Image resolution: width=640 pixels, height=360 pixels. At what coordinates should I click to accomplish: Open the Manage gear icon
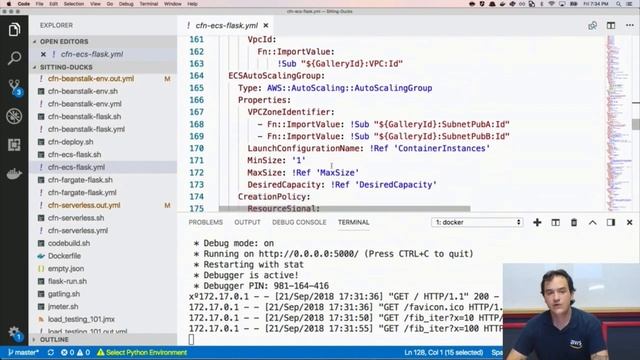pos(14,333)
